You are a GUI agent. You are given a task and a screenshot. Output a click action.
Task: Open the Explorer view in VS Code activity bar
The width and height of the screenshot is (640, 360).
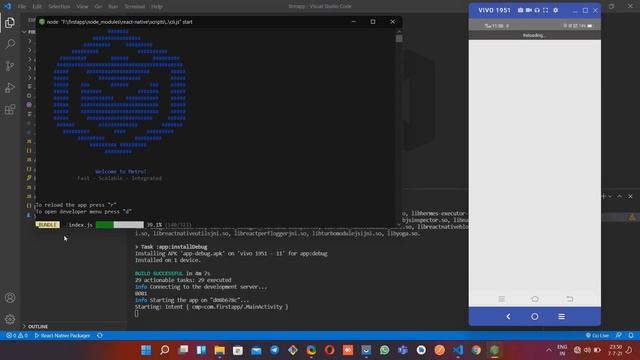10,22
